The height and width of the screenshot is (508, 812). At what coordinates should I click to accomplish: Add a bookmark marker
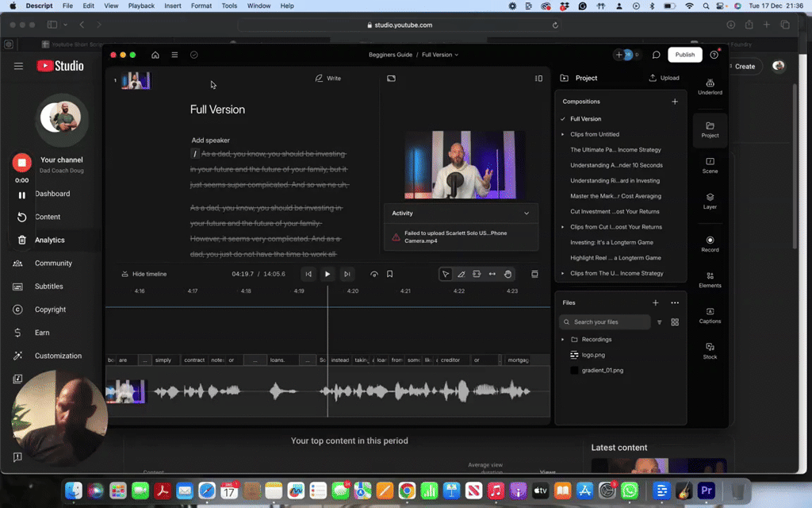[390, 274]
